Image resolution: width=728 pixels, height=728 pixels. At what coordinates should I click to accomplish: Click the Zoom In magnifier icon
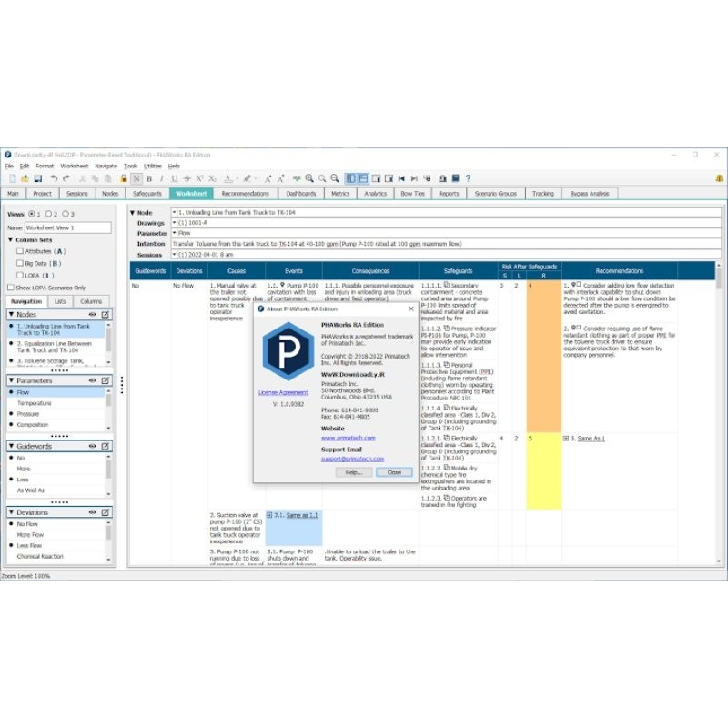tap(310, 178)
